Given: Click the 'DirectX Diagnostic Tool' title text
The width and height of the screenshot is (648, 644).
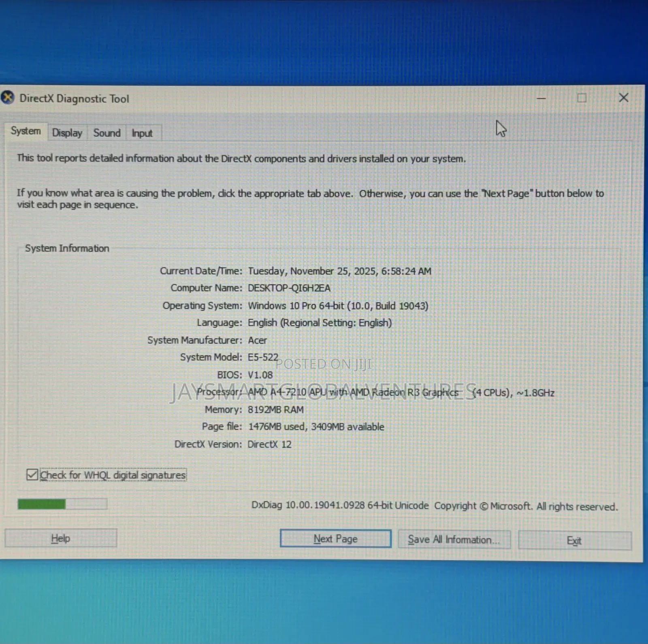Looking at the screenshot, I should pos(75,99).
